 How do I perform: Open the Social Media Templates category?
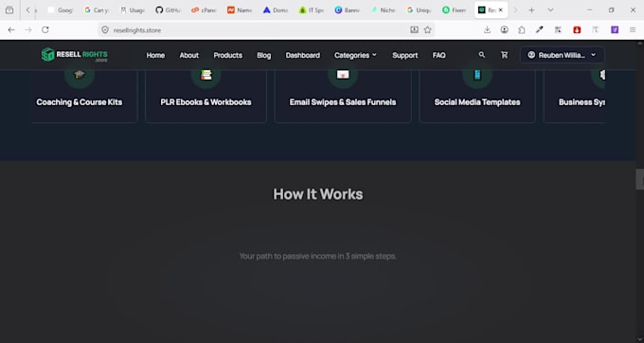point(477,96)
